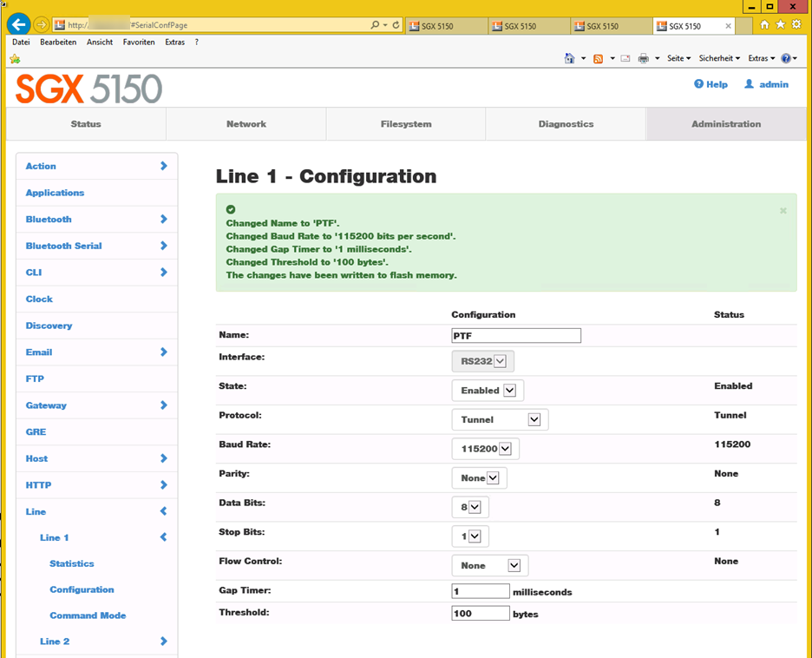The height and width of the screenshot is (658, 812).
Task: Click the address bar search magnifier icon
Action: point(375,24)
